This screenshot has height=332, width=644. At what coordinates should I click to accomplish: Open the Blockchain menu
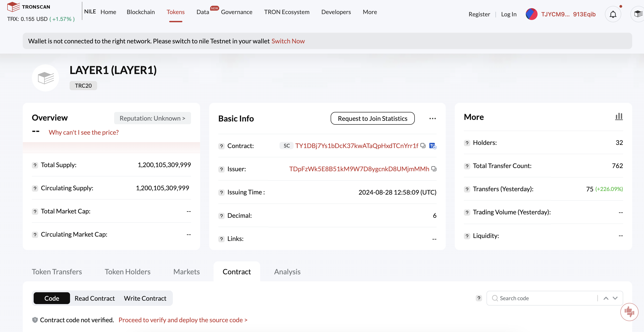[141, 12]
